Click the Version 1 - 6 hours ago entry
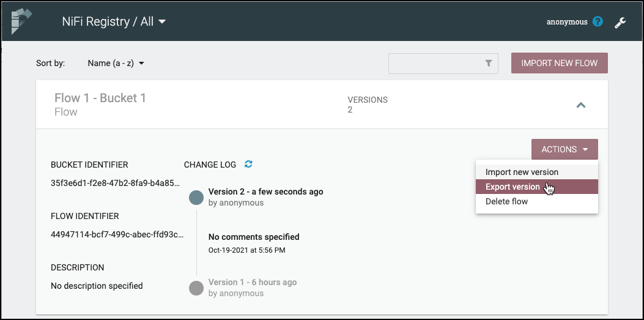Screen dimensions: 644x320 pyautogui.click(x=253, y=282)
